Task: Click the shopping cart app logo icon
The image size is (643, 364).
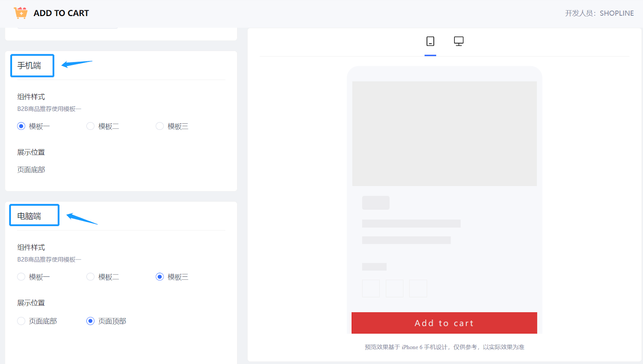Action: [x=20, y=13]
